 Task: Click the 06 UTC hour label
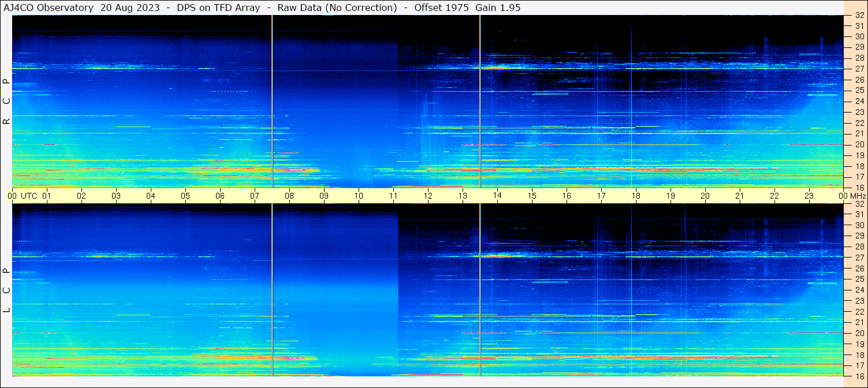[x=220, y=196]
